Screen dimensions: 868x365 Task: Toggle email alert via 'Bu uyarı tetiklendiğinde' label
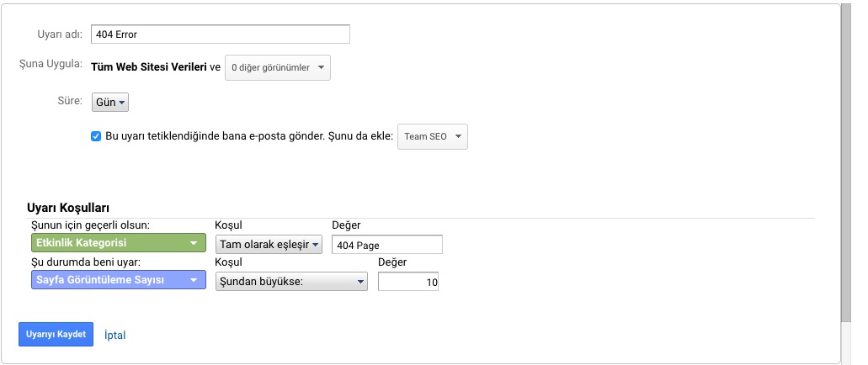249,136
